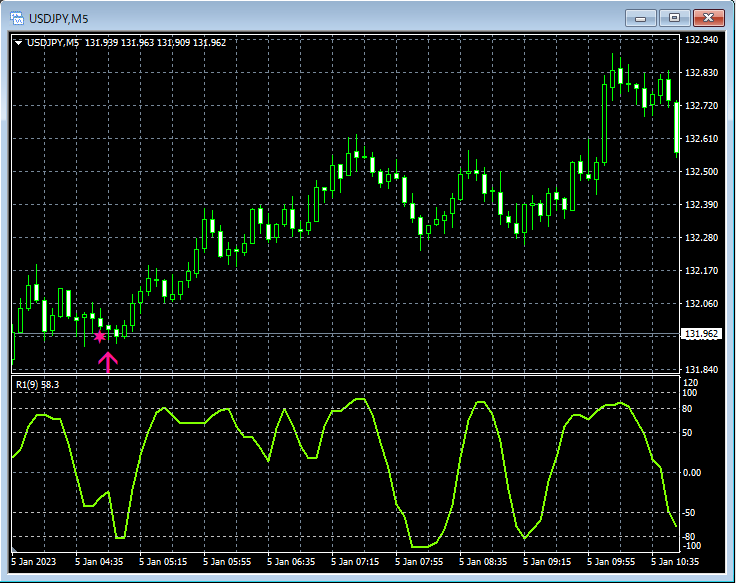Expand the chart header dropdown triangle
737x583 pixels.
(x=18, y=43)
